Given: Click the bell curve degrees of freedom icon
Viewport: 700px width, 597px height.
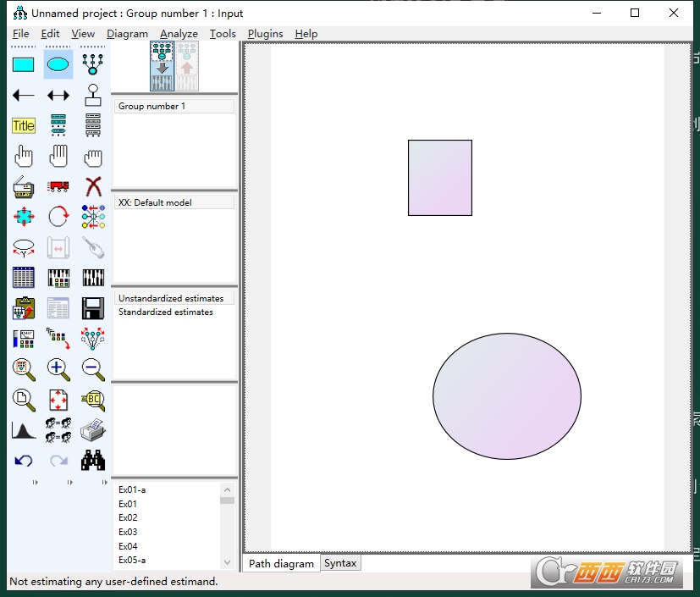Looking at the screenshot, I should (x=23, y=430).
